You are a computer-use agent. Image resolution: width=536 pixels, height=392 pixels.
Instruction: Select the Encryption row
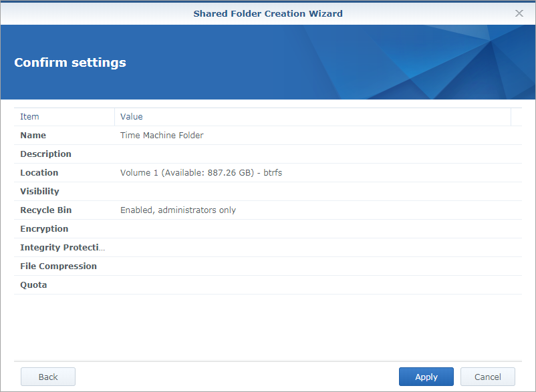point(268,229)
